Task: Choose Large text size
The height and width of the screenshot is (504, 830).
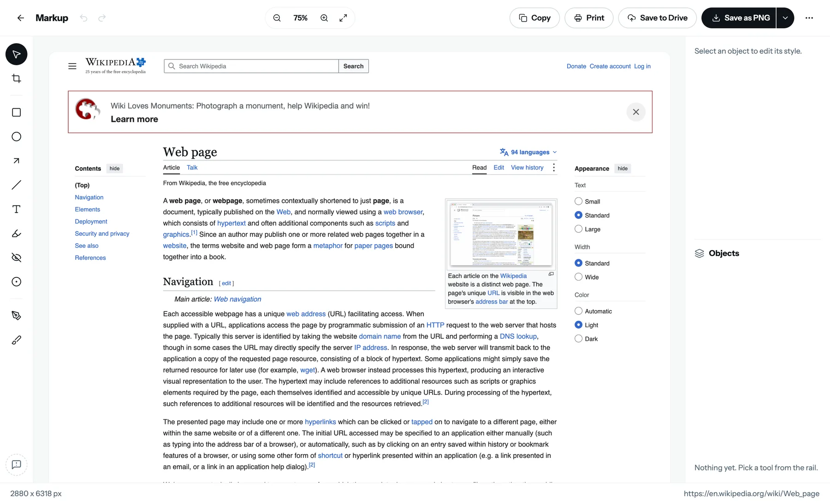Action: [x=578, y=229]
